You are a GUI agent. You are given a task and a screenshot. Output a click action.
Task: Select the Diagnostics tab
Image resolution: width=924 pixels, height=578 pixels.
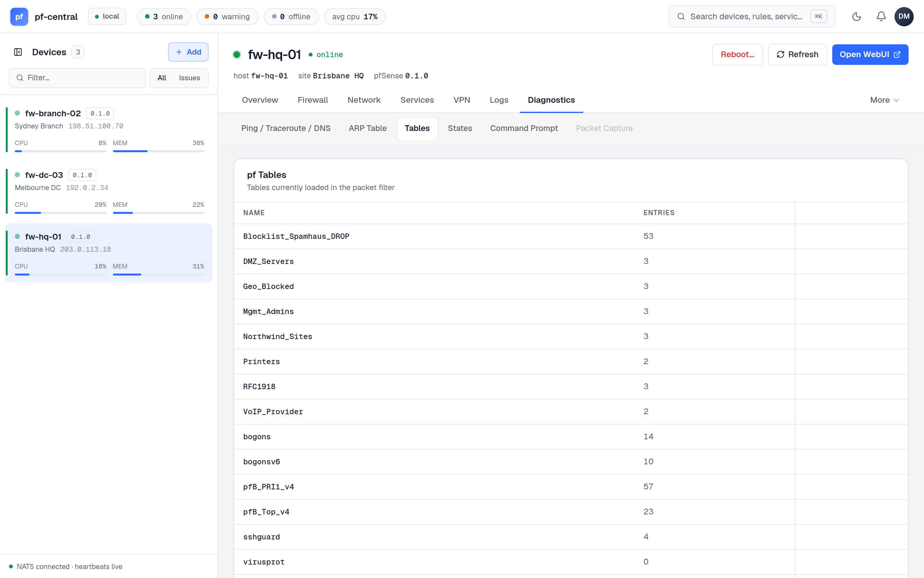coord(551,100)
